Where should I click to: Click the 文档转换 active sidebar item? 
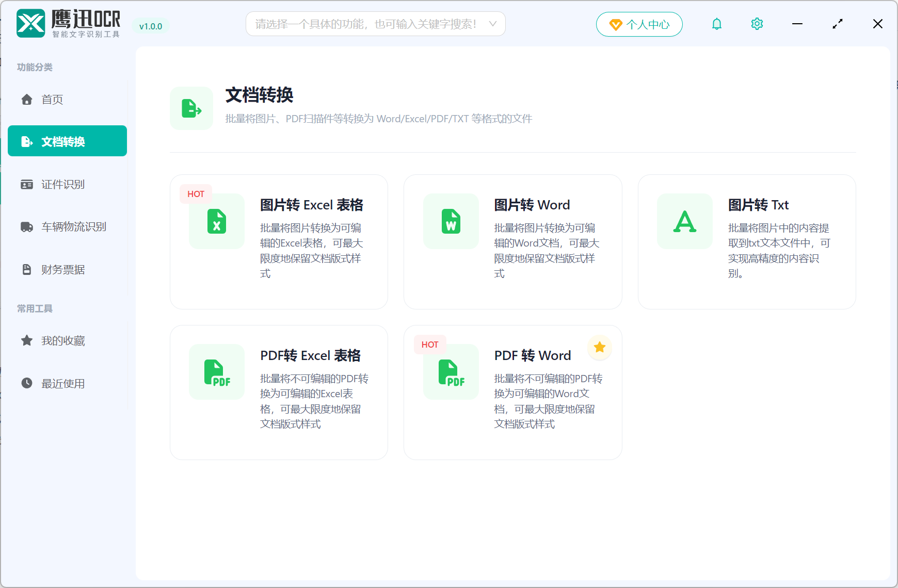(67, 141)
